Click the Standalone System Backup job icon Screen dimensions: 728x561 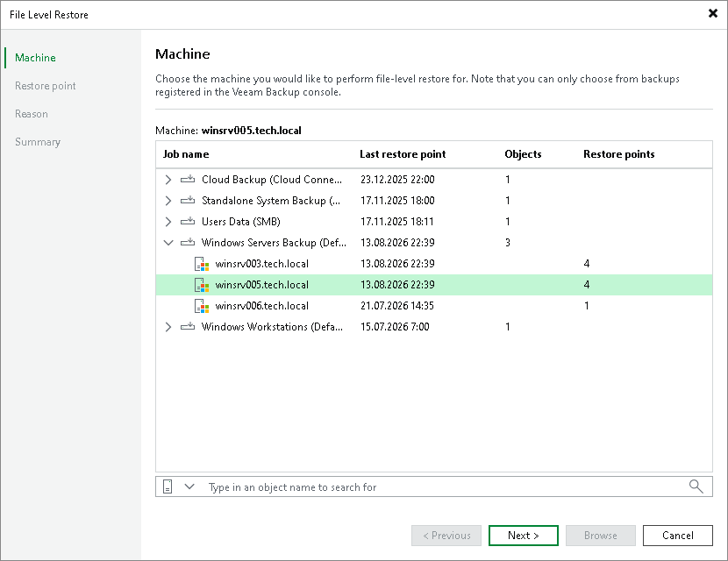click(x=188, y=201)
